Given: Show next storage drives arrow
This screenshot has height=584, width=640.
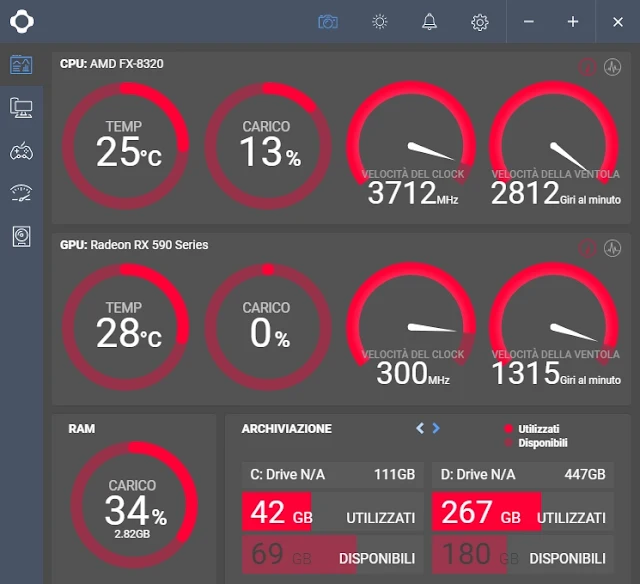Looking at the screenshot, I should click(x=436, y=428).
